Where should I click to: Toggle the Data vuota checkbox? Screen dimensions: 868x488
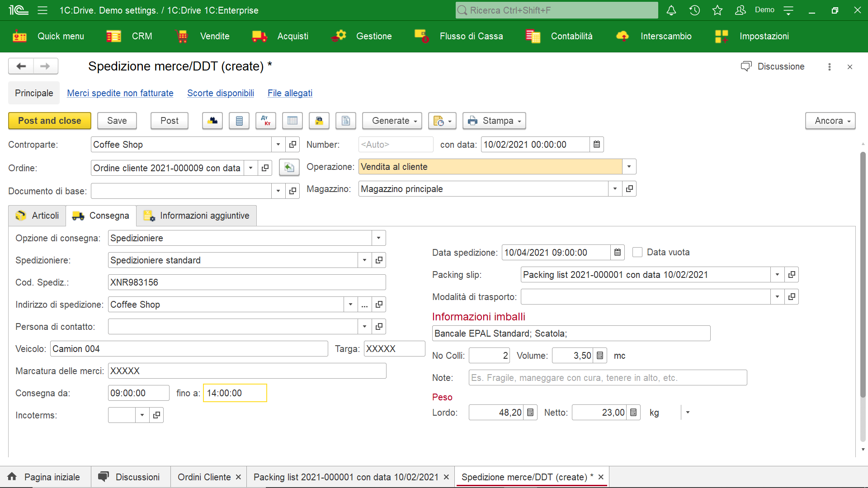(x=637, y=252)
